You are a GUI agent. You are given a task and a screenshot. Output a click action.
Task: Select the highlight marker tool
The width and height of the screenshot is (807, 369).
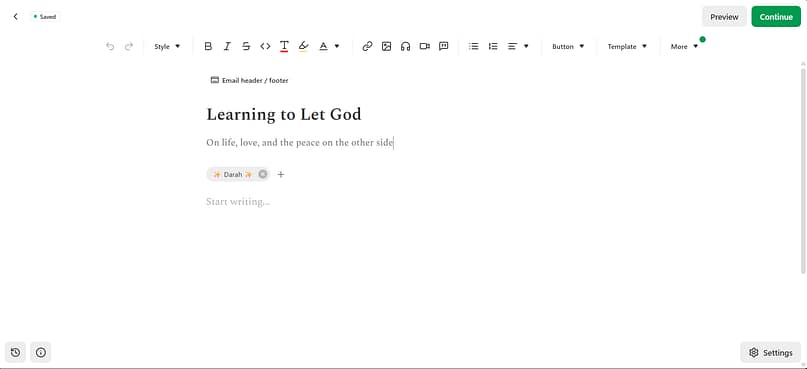point(303,46)
